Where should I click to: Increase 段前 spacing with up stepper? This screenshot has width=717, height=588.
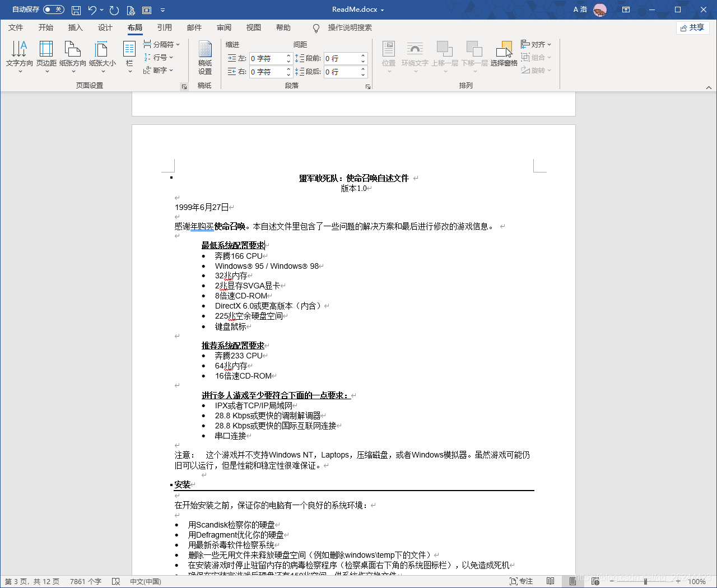coord(363,55)
